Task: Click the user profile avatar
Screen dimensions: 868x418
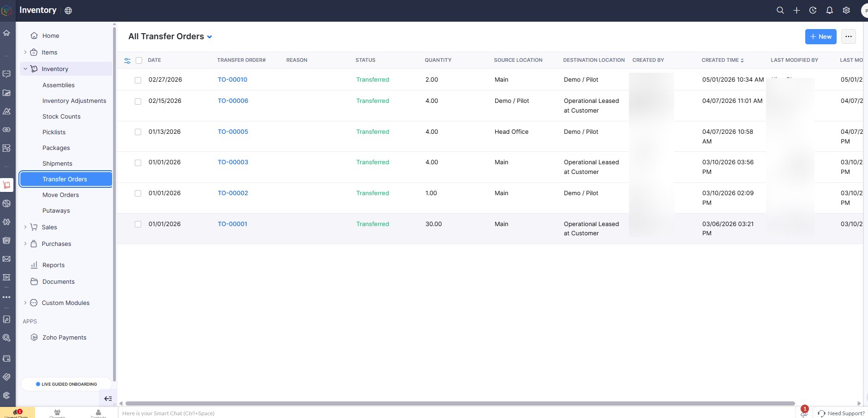Action: [864, 11]
